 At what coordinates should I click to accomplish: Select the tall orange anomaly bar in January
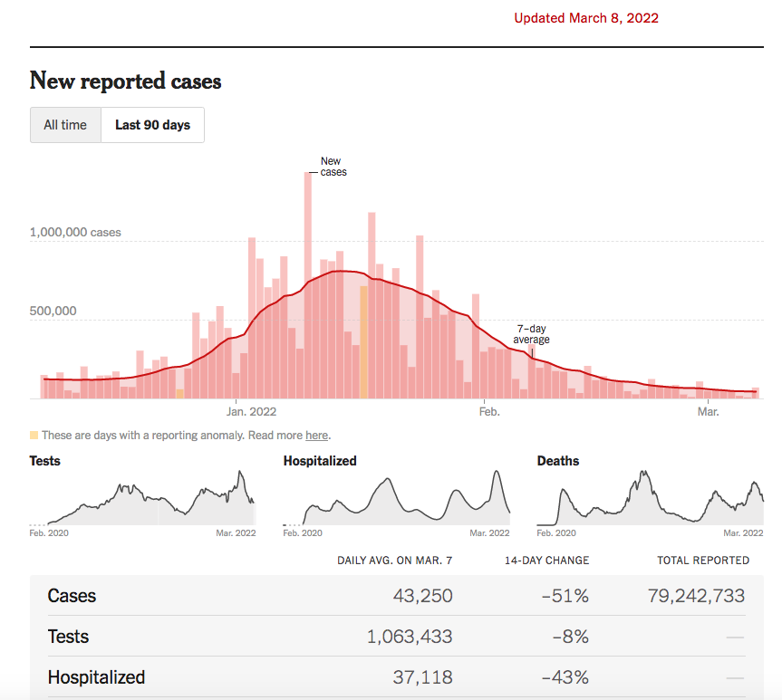363,342
